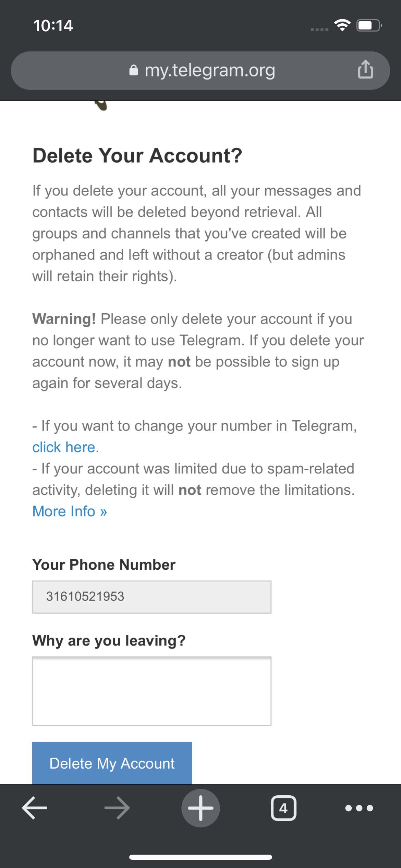401x868 pixels.
Task: Open the three-dot browser menu
Action: coord(359,808)
